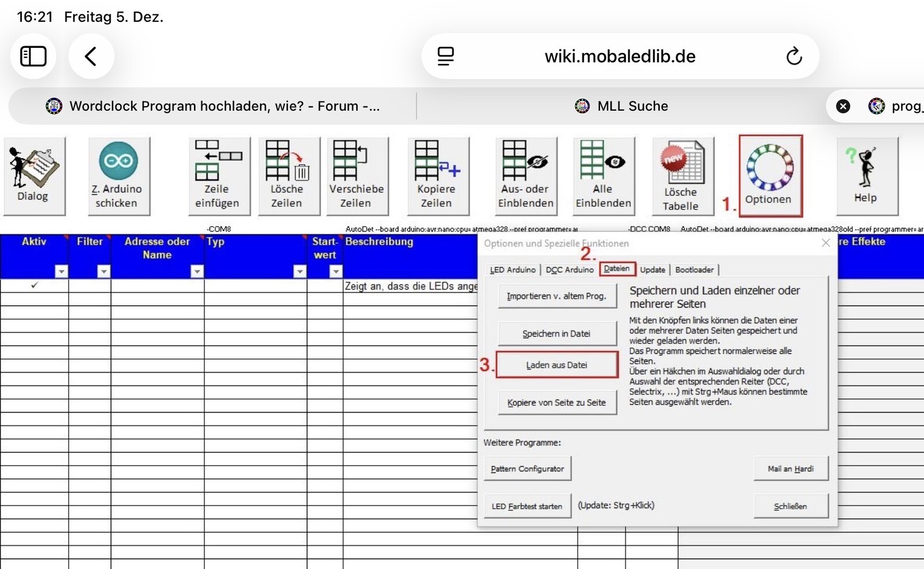Reload the page in the browser
Screen dimensions: 924x569
pyautogui.click(x=794, y=57)
